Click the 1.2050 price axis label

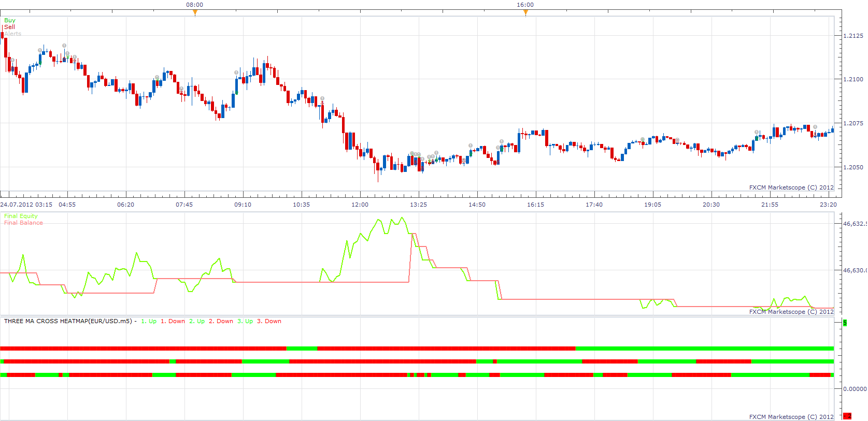click(853, 167)
